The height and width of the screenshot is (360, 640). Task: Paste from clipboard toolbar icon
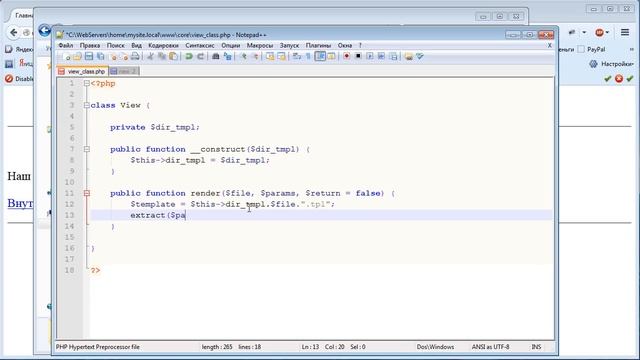173,56
